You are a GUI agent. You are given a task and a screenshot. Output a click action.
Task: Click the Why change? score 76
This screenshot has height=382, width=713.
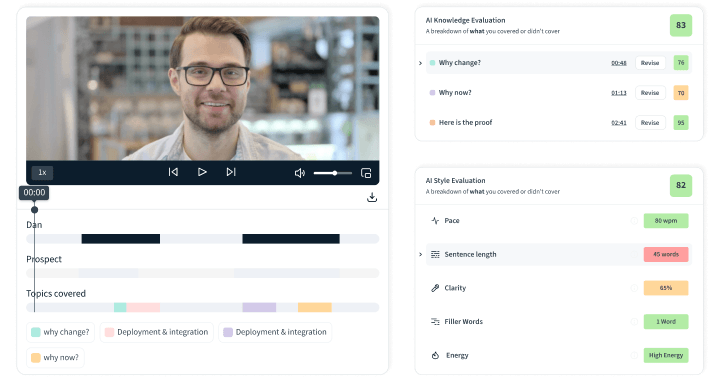(x=681, y=63)
